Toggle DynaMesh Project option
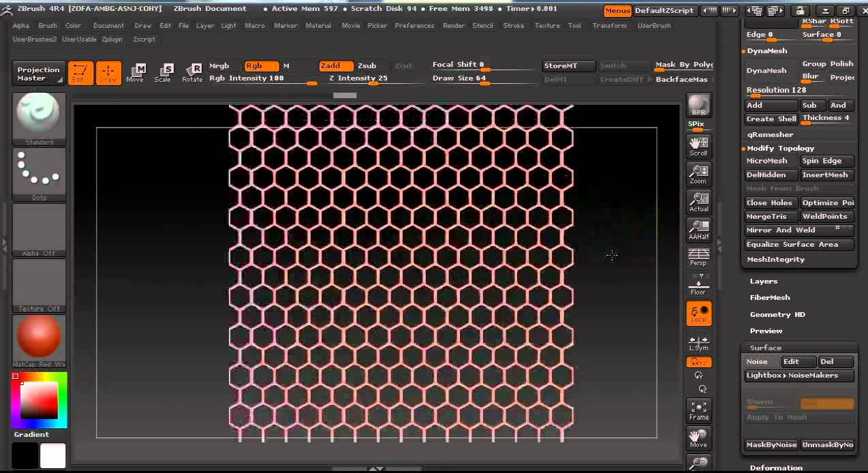868x473 pixels. click(x=842, y=78)
